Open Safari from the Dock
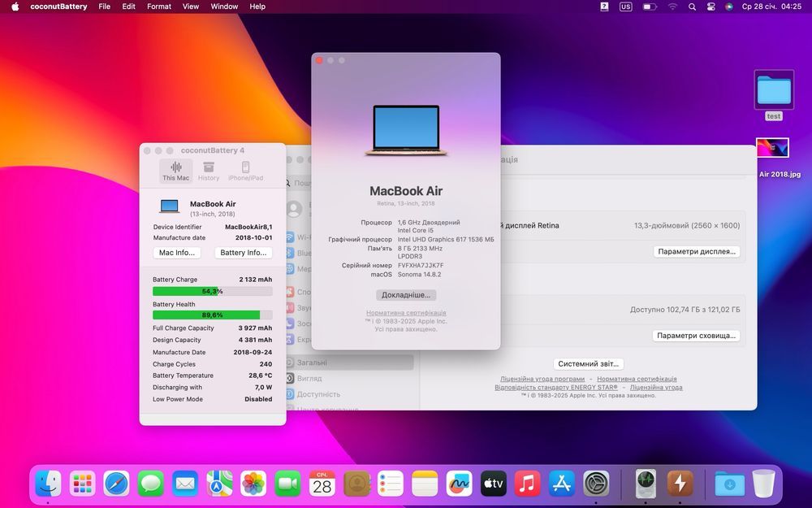Screen dimensions: 812x508 (116, 484)
